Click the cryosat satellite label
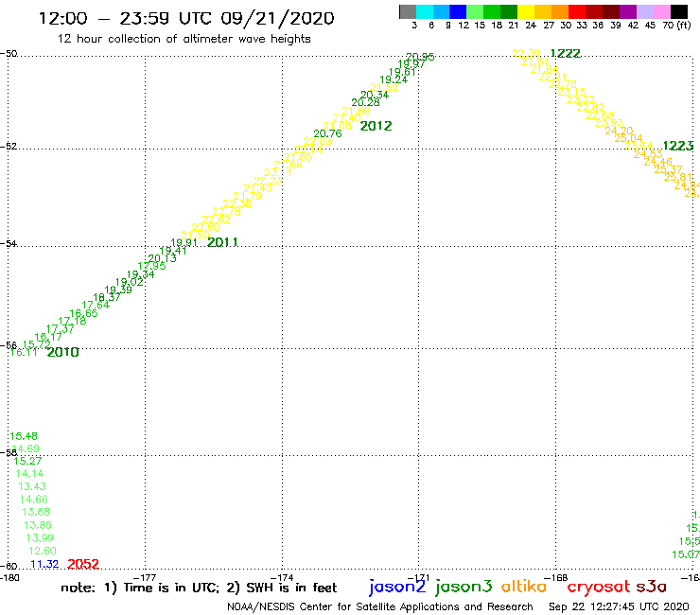 pos(599,588)
